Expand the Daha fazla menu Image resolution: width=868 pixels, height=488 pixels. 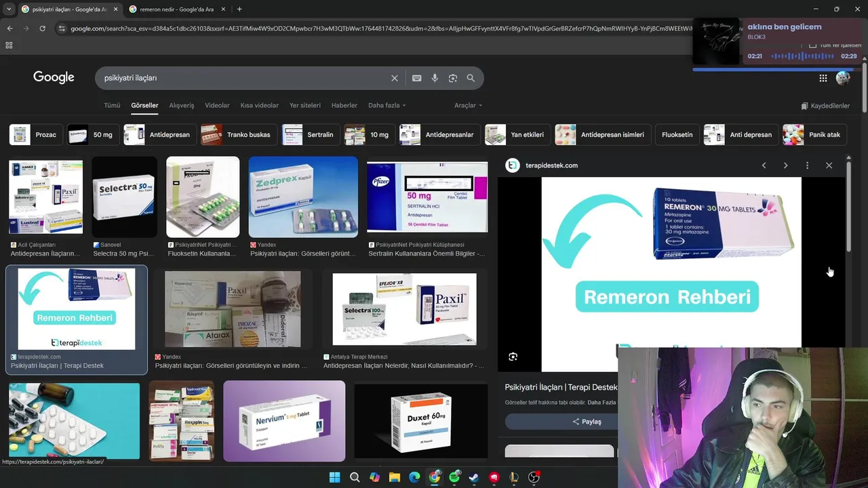pos(387,106)
